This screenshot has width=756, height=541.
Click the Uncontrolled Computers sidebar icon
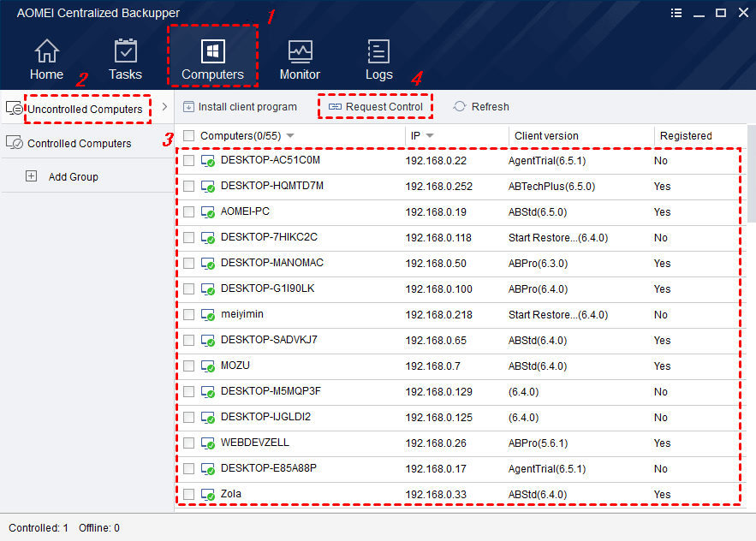(15, 108)
